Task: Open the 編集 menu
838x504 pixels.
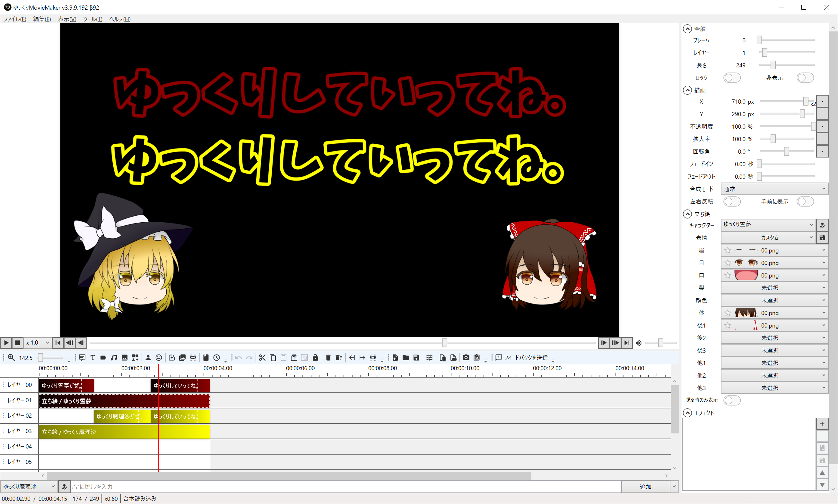Action: (x=42, y=19)
